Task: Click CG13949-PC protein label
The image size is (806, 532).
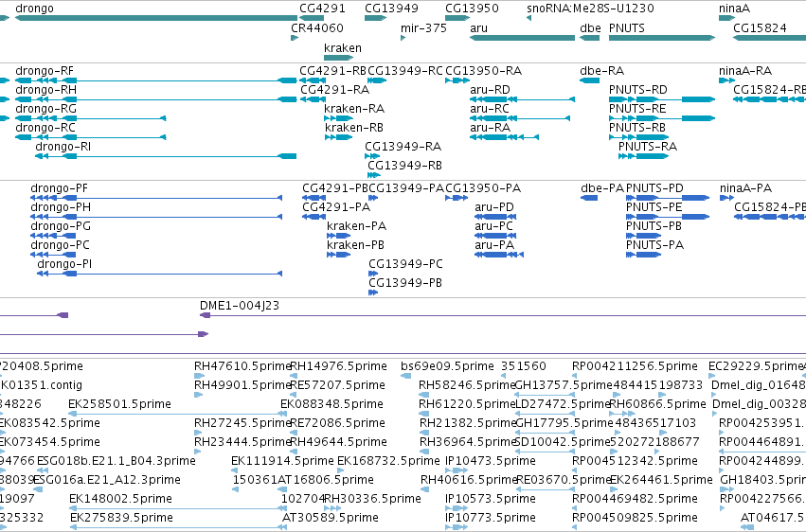Action: (405, 263)
